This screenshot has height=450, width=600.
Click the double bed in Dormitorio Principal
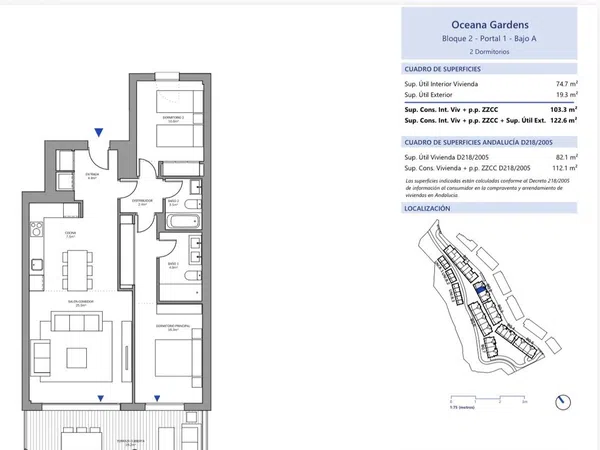178,357
